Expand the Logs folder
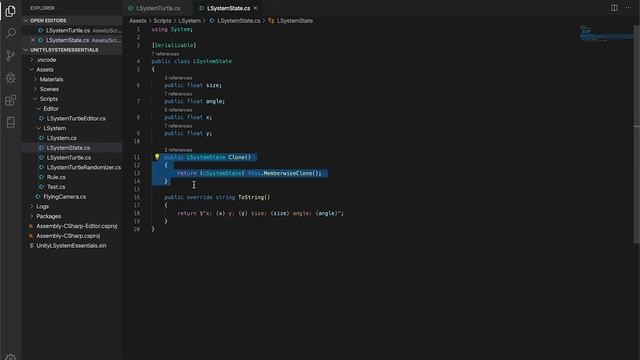 click(42, 207)
